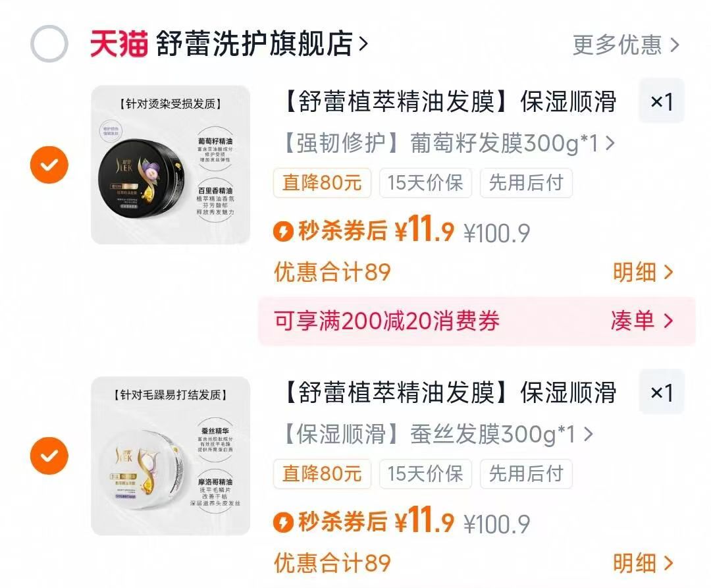The width and height of the screenshot is (711, 588).
Task: Expand discount 明细 details of first product
Action: pyautogui.click(x=645, y=272)
